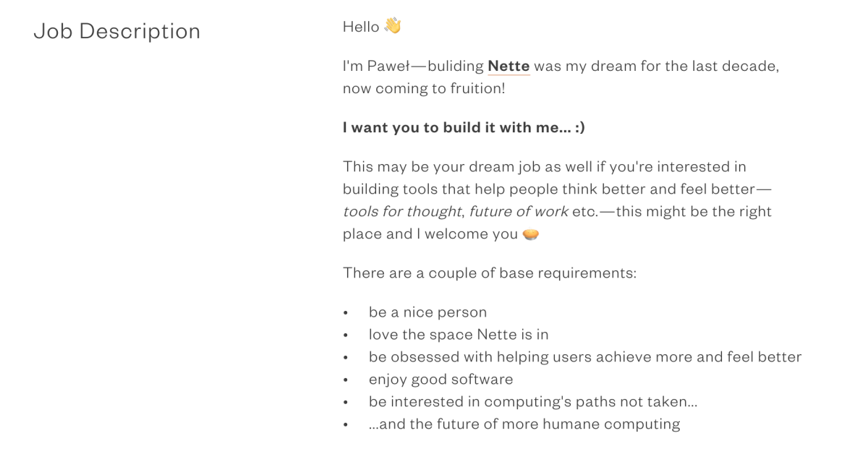This screenshot has height=454, width=868.
Task: Click the 'be obsessed with helping users' item
Action: (x=585, y=357)
